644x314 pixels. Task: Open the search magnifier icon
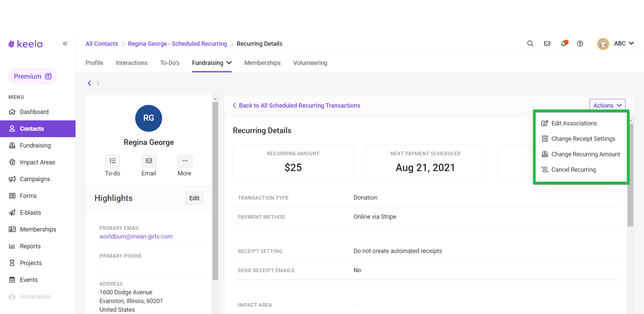point(530,44)
